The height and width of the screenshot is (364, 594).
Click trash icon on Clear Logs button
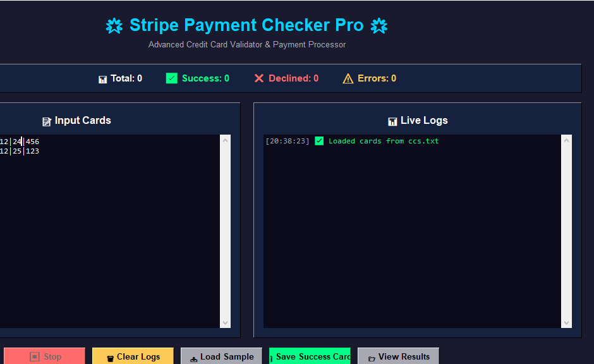(x=110, y=358)
